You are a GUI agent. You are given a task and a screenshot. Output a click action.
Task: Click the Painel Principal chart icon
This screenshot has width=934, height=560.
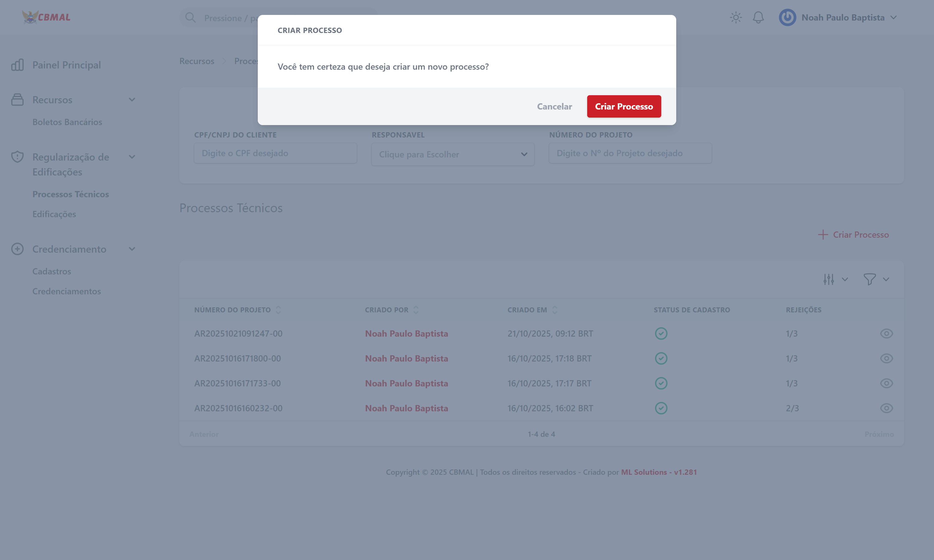(x=17, y=65)
